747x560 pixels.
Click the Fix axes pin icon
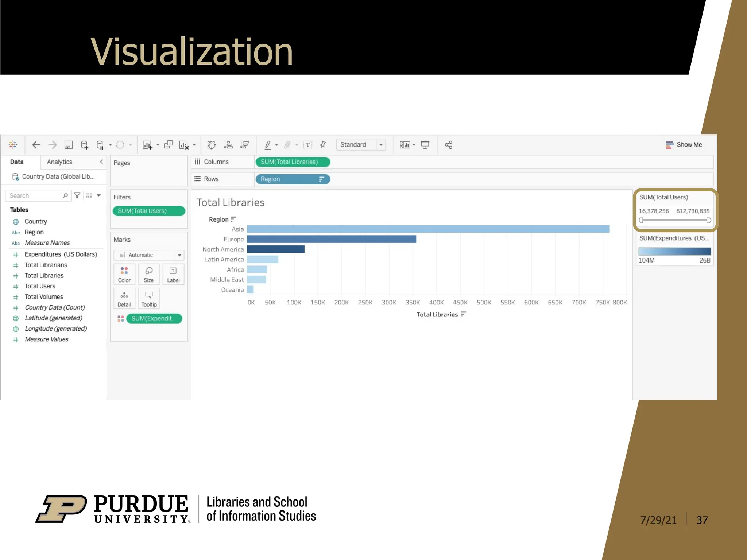[x=323, y=145]
